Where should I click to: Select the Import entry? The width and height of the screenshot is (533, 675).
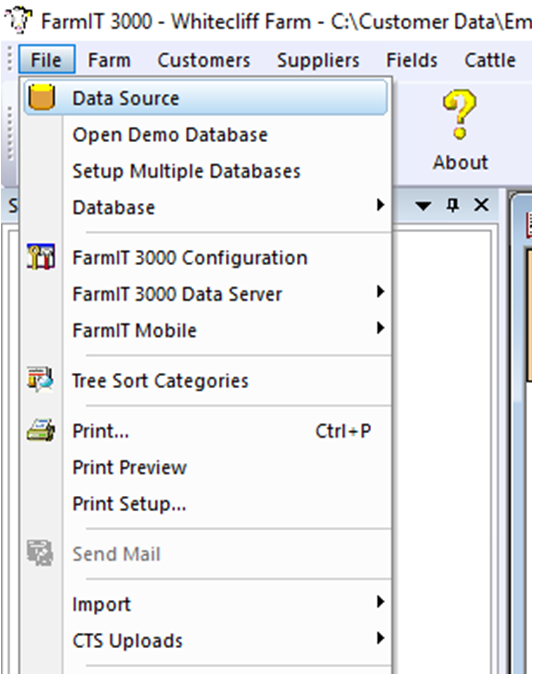(x=206, y=604)
